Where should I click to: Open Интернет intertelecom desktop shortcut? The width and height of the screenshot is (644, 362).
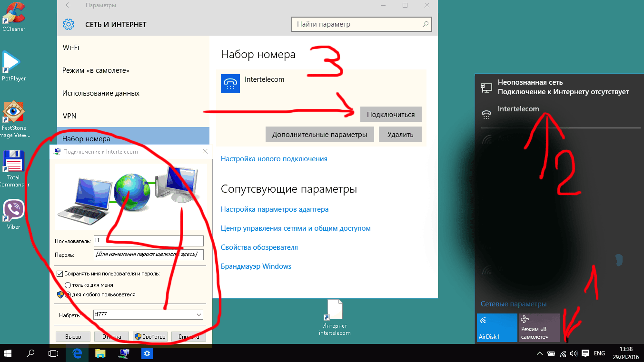(x=334, y=318)
